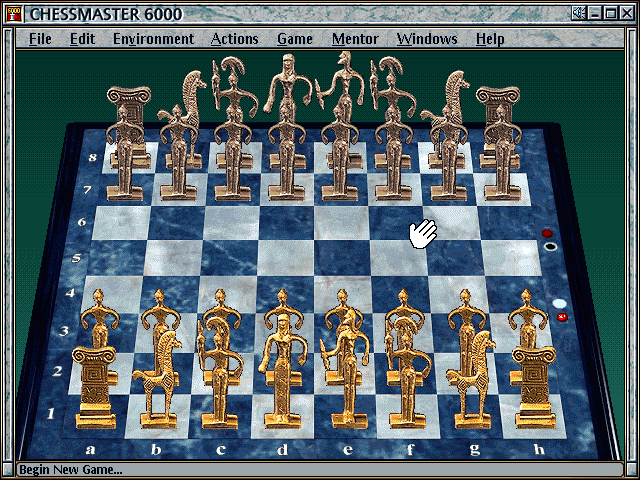Pick the white pawn on d2
Viewport: 640px width, 480px height.
click(x=283, y=302)
